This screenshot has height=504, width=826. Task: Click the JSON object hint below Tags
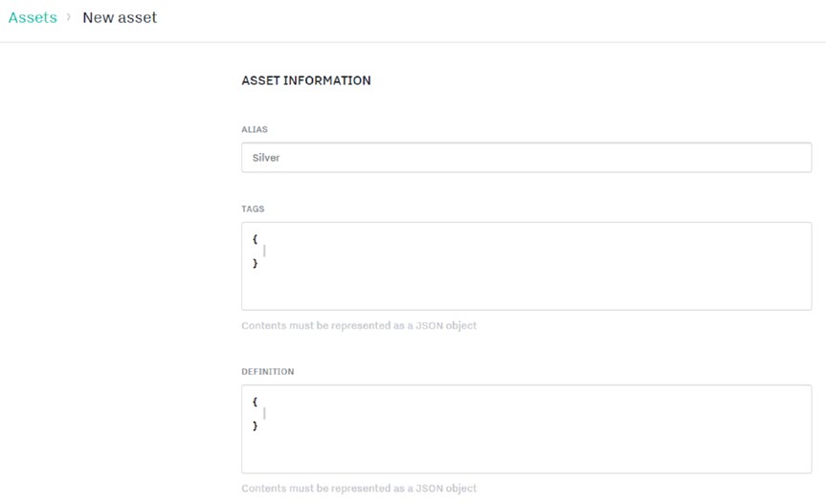[358, 326]
